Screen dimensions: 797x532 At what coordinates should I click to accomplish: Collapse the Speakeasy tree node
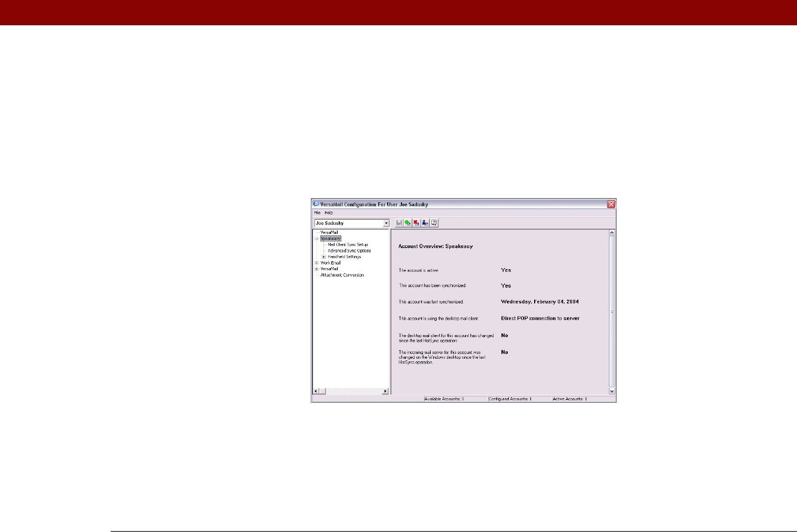317,239
